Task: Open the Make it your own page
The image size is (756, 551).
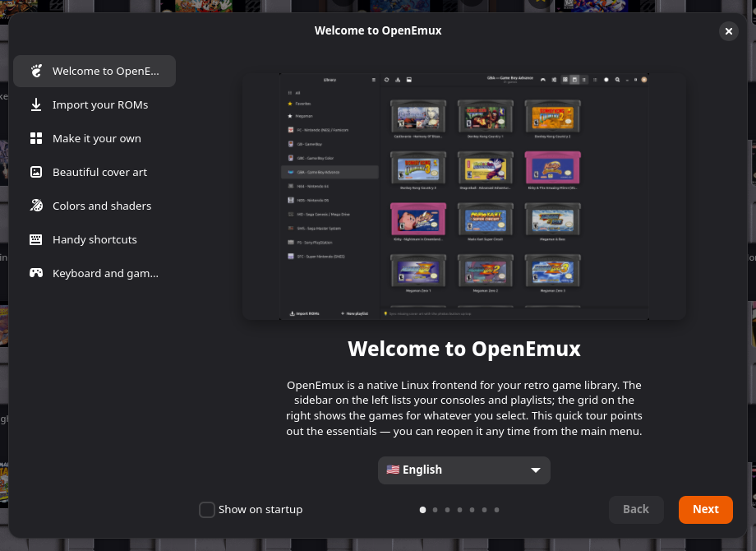Action: [x=94, y=138]
